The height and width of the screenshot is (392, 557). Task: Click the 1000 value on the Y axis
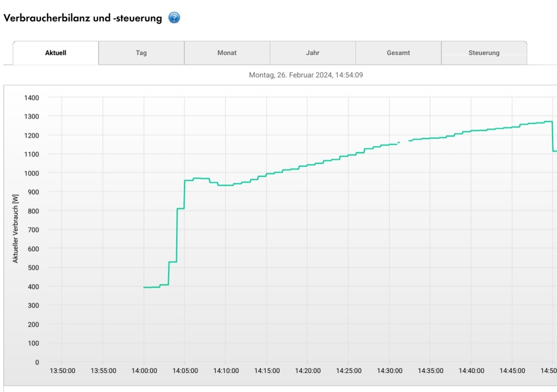tap(31, 173)
